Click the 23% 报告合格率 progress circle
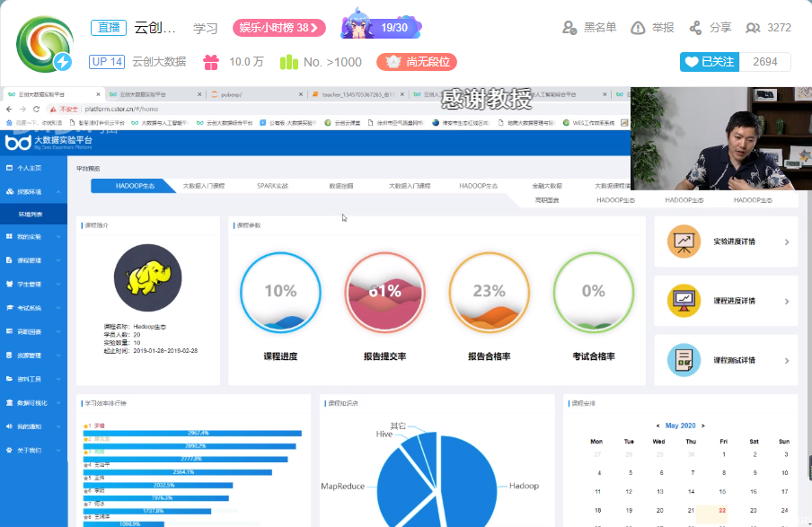This screenshot has width=812, height=527. pos(489,293)
